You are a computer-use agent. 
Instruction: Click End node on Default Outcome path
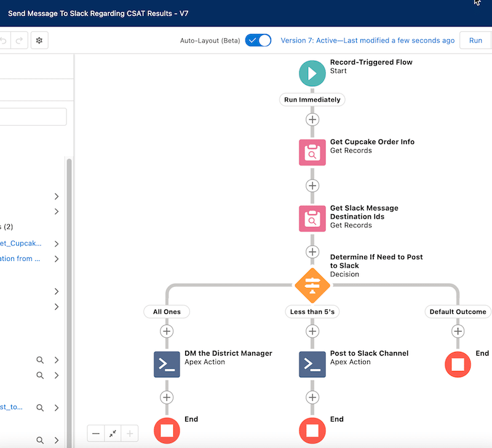pyautogui.click(x=458, y=364)
